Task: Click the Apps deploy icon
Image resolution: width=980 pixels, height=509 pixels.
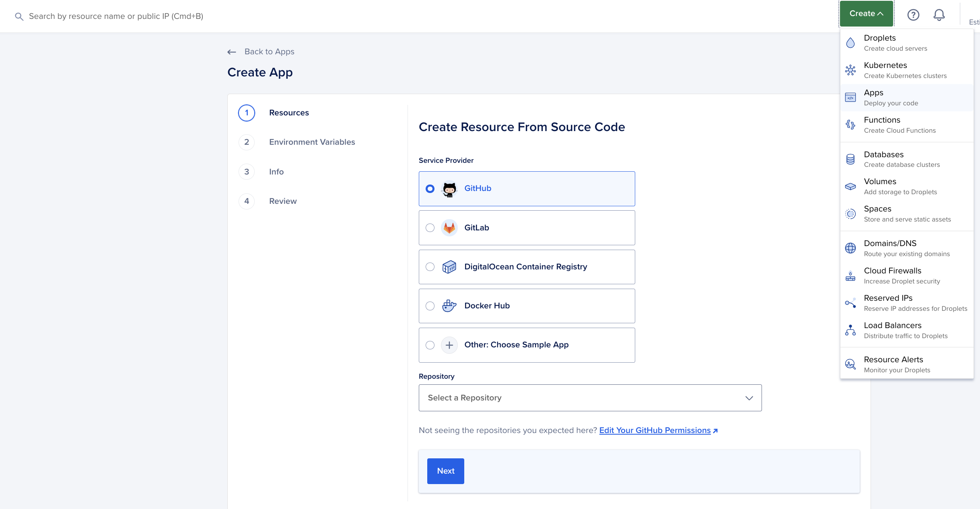Action: [851, 97]
